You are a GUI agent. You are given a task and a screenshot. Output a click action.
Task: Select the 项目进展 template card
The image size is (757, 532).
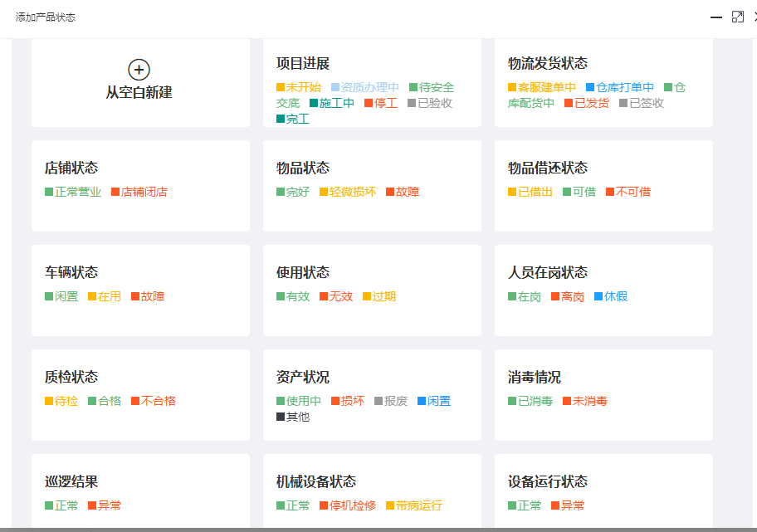click(x=303, y=64)
